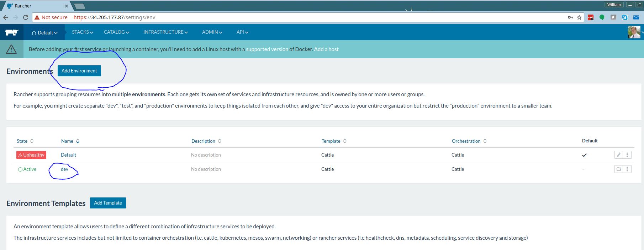Click the red LastPass extension icon
This screenshot has width=644, height=250.
[x=591, y=17]
